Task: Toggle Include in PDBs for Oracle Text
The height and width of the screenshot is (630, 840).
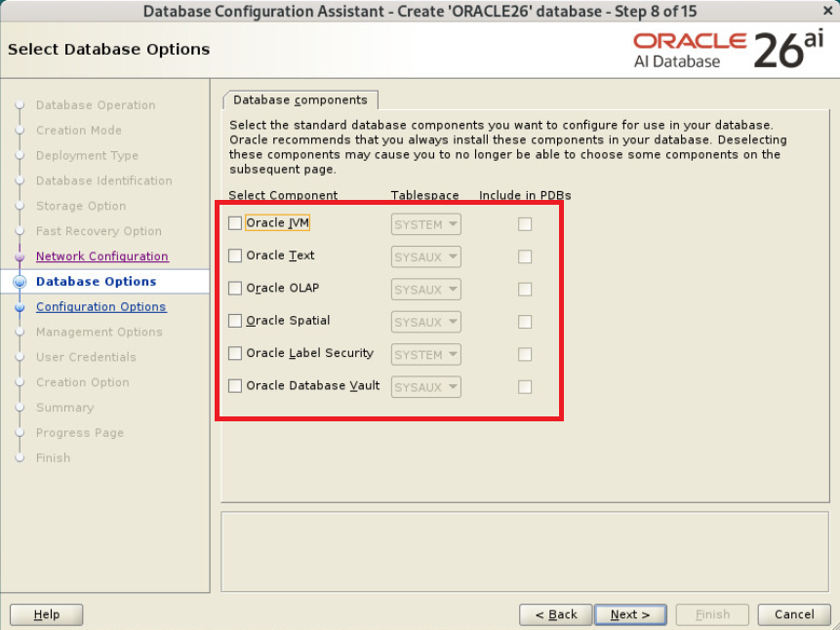Action: 525,256
